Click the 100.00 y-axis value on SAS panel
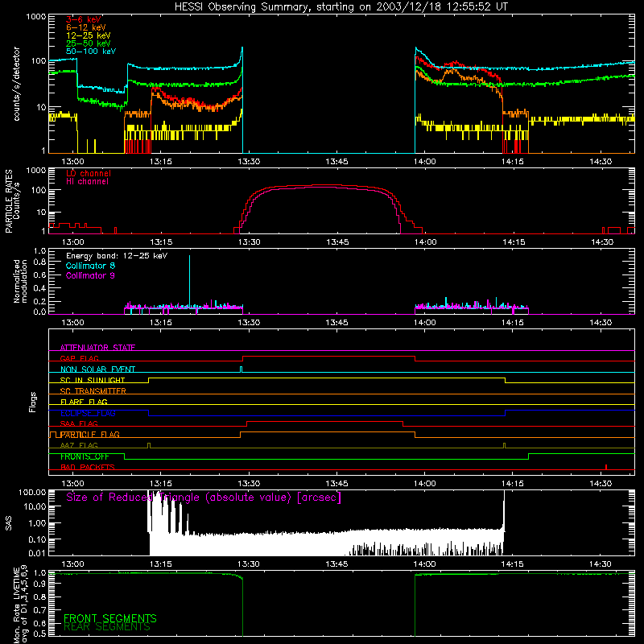 [x=32, y=492]
